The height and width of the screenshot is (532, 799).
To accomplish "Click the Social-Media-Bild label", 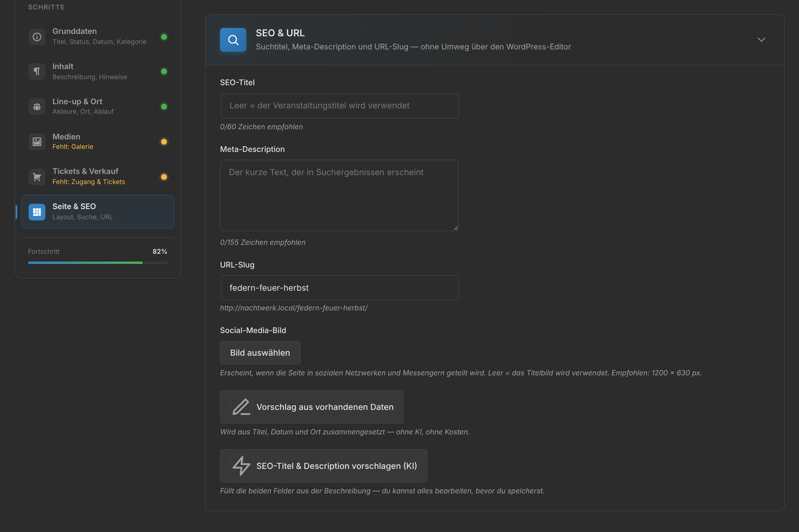I will [253, 330].
